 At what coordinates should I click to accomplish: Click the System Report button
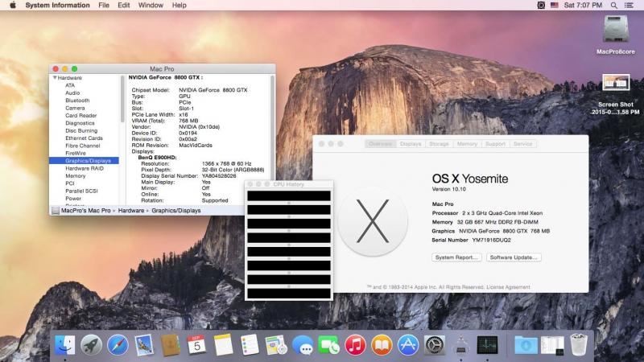click(456, 257)
